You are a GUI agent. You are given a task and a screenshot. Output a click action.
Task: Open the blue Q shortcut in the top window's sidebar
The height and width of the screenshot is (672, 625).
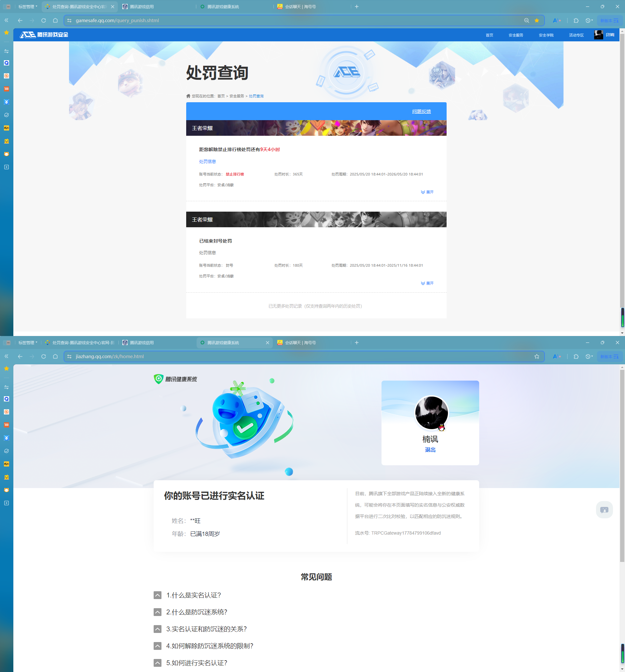coord(7,63)
